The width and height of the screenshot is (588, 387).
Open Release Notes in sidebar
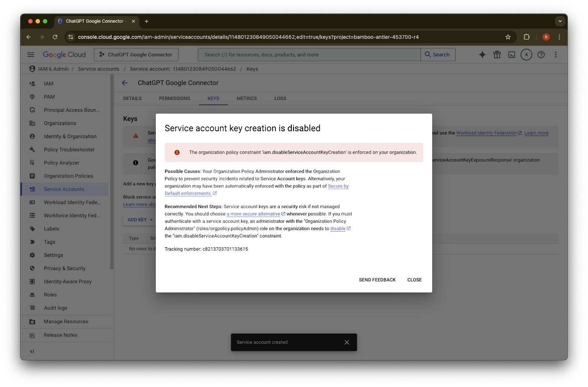pyautogui.click(x=61, y=335)
